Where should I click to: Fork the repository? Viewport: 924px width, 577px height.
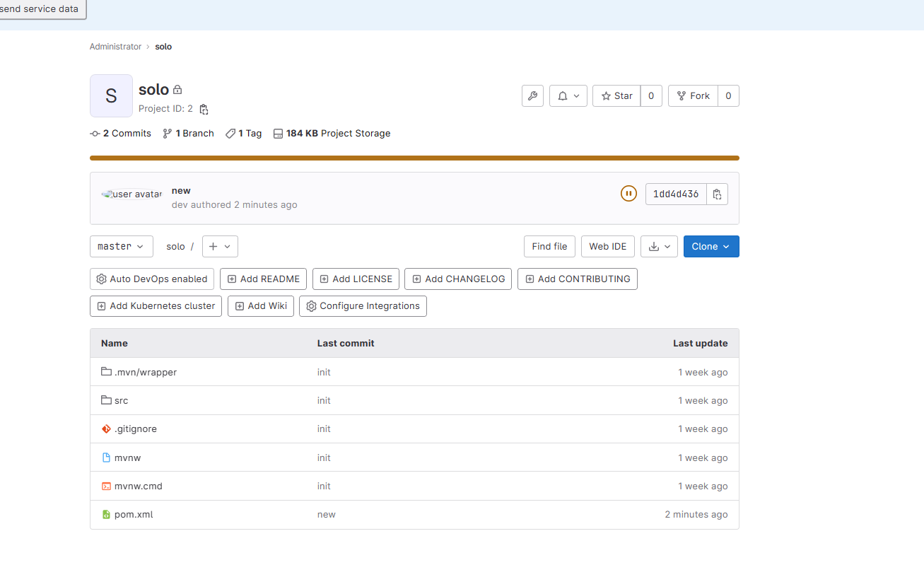(693, 95)
